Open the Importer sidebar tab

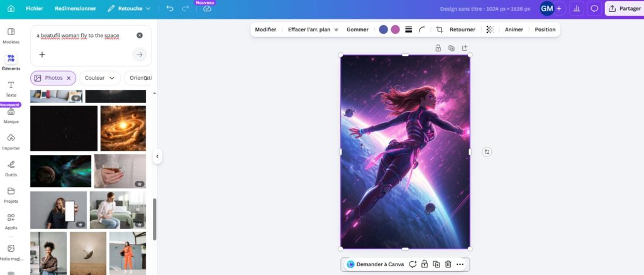tap(11, 143)
